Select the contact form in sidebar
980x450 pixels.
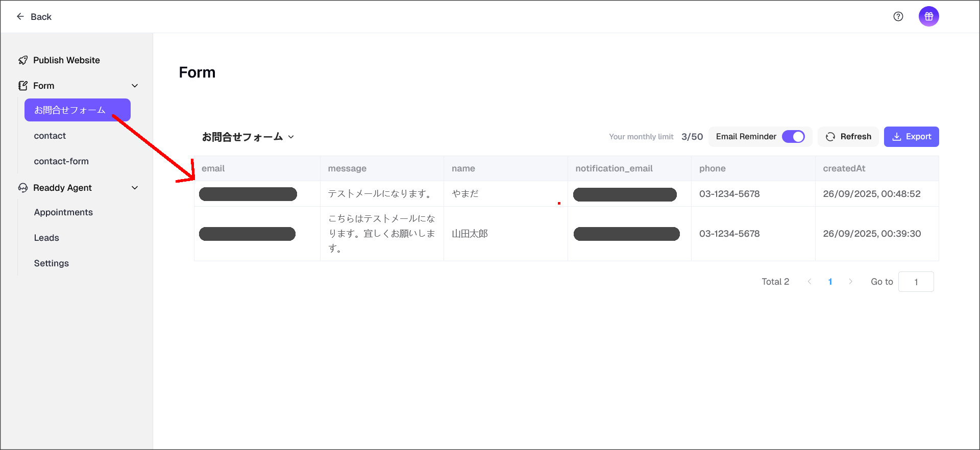click(x=50, y=136)
